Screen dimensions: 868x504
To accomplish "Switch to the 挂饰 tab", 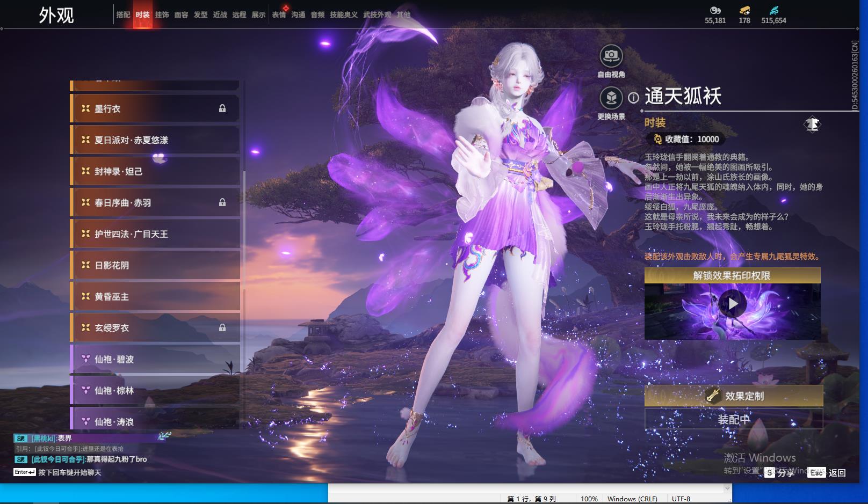I will point(162,14).
